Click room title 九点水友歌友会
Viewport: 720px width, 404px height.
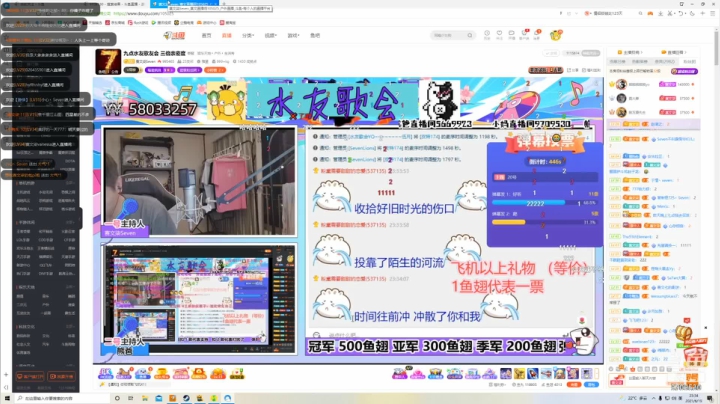coord(154,53)
